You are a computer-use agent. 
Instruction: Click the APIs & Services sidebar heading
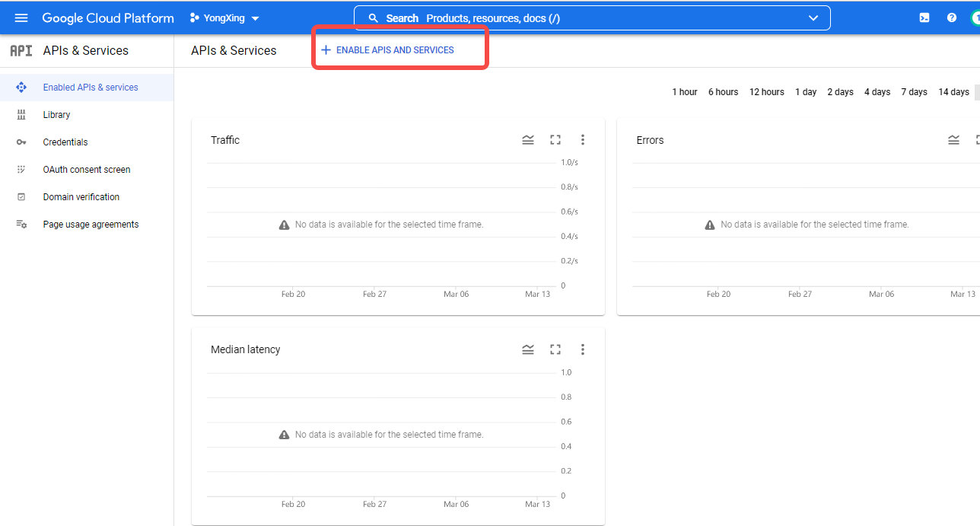point(86,51)
